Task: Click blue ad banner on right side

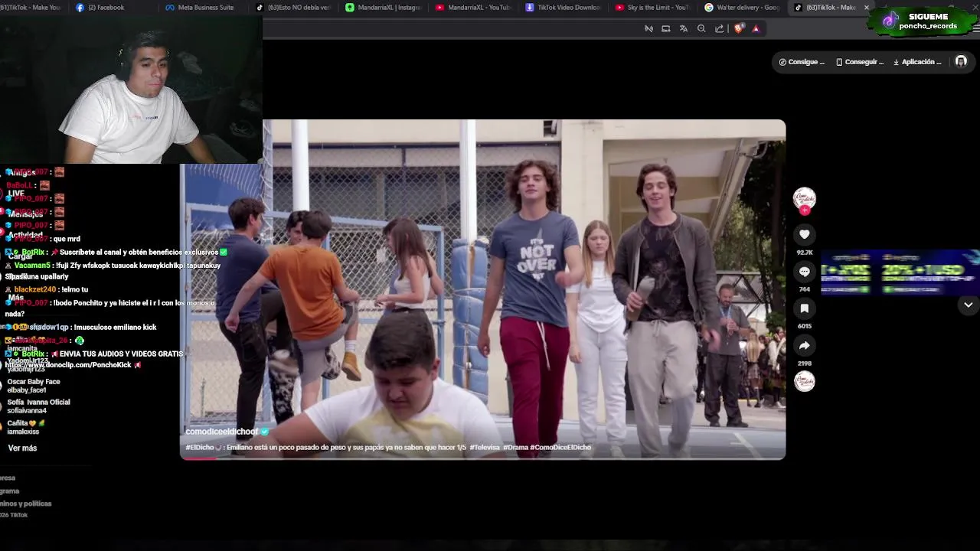Action: tap(900, 272)
